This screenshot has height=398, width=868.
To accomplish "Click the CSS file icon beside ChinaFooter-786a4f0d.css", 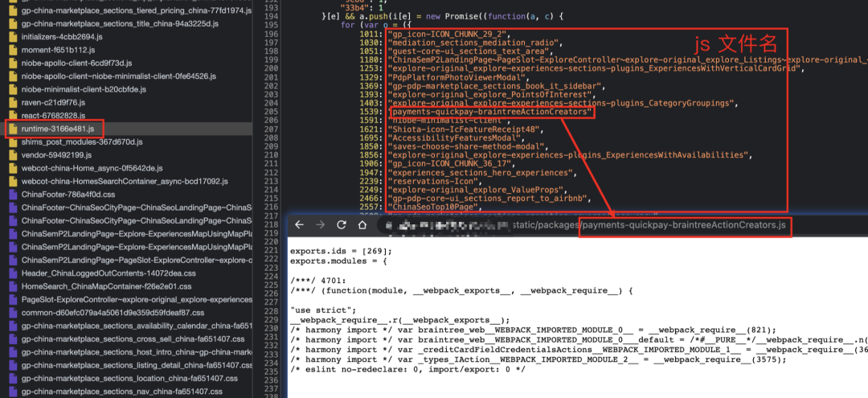I will point(13,195).
